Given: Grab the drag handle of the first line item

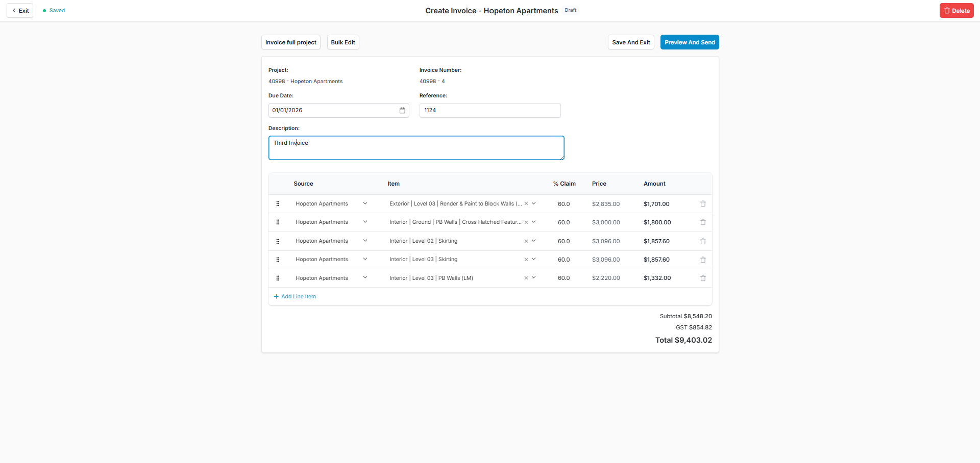Looking at the screenshot, I should (278, 204).
